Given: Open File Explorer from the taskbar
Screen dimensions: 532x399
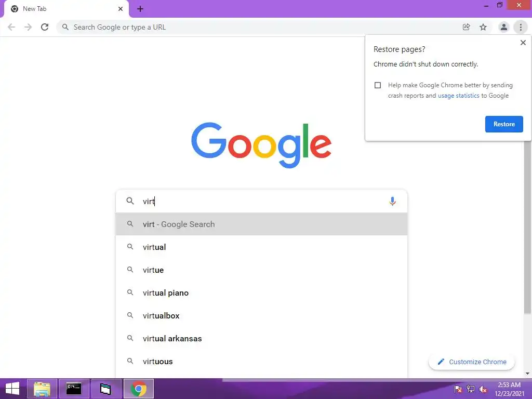Looking at the screenshot, I should point(42,389).
